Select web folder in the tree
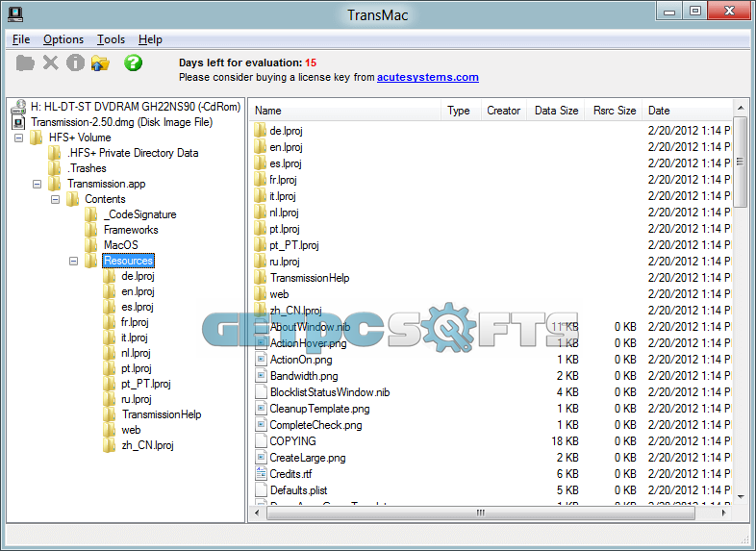The height and width of the screenshot is (551, 756). pyautogui.click(x=131, y=430)
